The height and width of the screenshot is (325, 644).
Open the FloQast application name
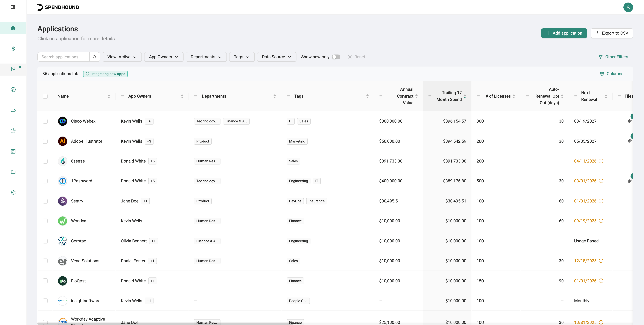78,281
